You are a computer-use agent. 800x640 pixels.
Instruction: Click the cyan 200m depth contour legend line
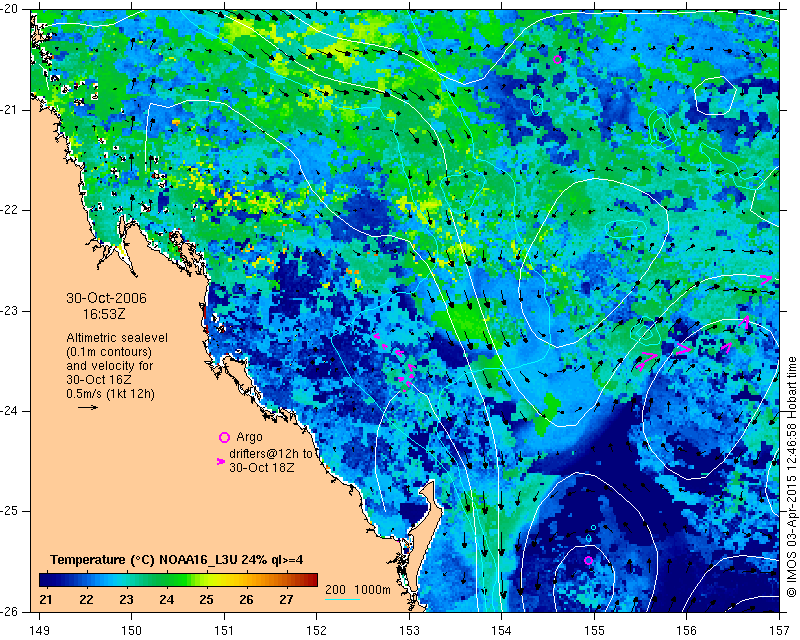(x=342, y=599)
